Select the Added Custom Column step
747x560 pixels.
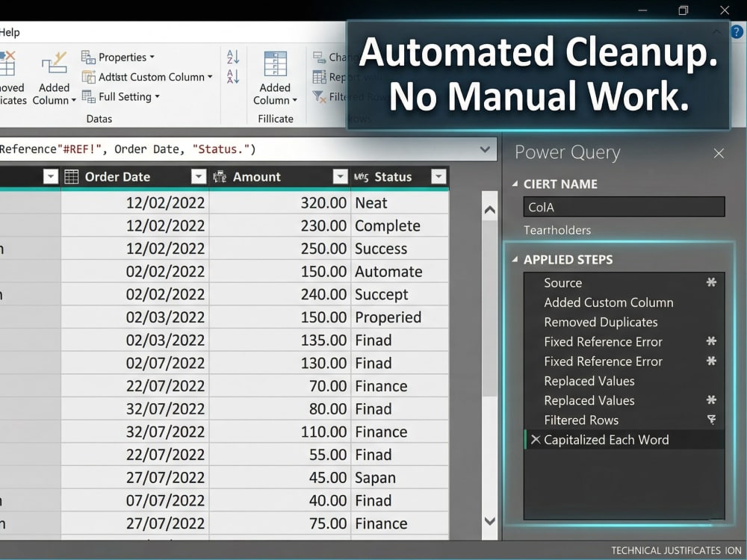(624, 302)
